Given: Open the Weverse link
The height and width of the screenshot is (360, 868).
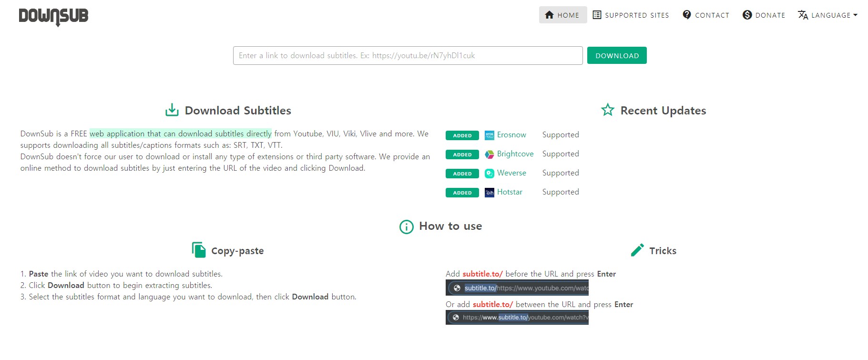Looking at the screenshot, I should (511, 173).
